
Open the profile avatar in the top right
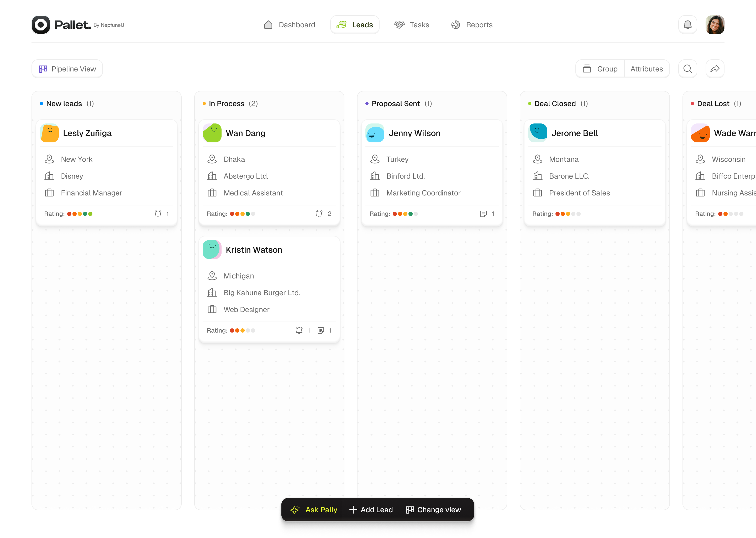point(715,24)
